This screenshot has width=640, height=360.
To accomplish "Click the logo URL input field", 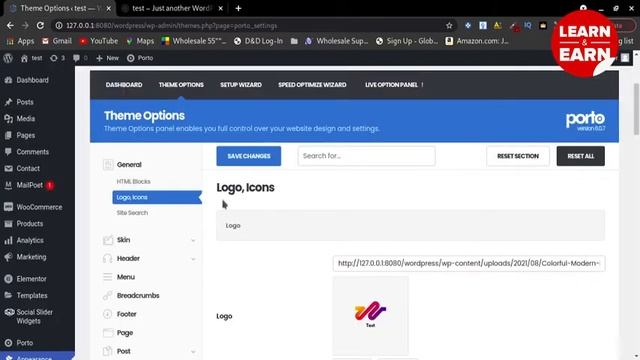I will click(469, 263).
